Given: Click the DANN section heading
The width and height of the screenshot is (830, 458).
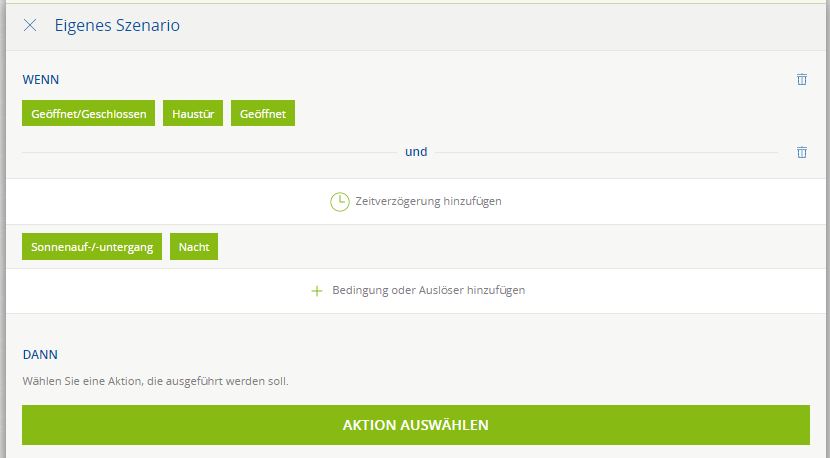Looking at the screenshot, I should click(40, 354).
